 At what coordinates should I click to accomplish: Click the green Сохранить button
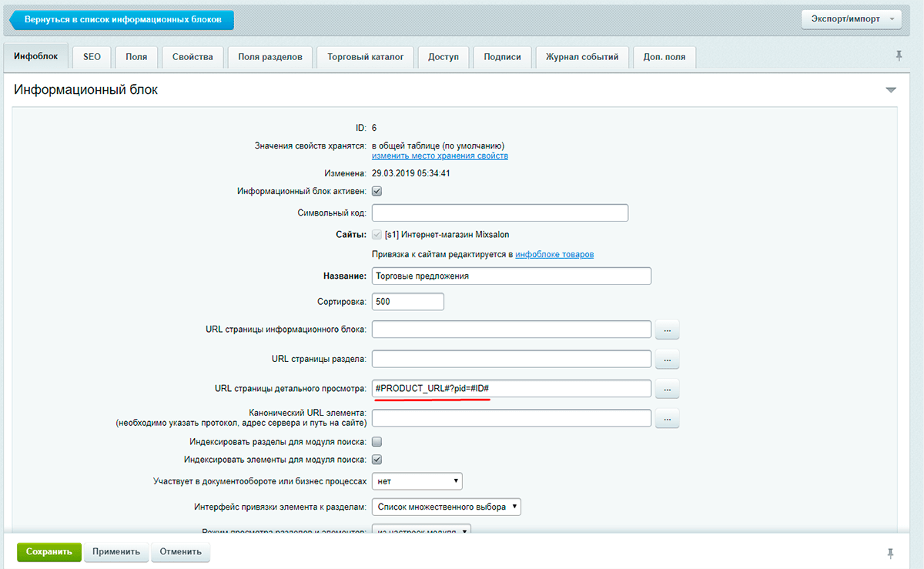[x=49, y=551]
